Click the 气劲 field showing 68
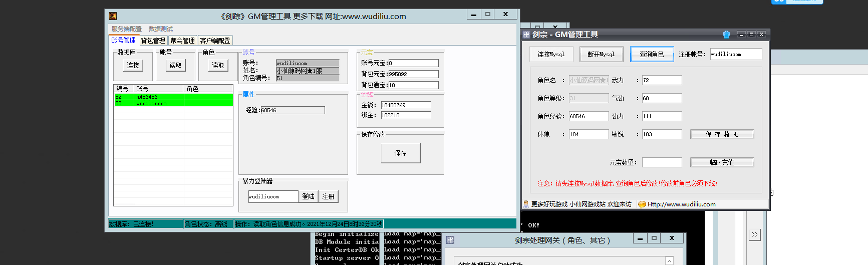 [662, 98]
